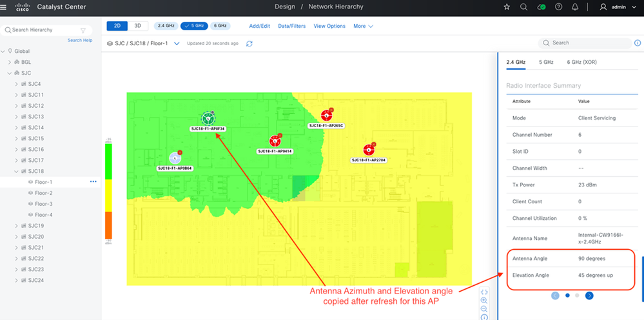Click the fit-to-screen map icon
This screenshot has width=644, height=320.
[x=484, y=292]
